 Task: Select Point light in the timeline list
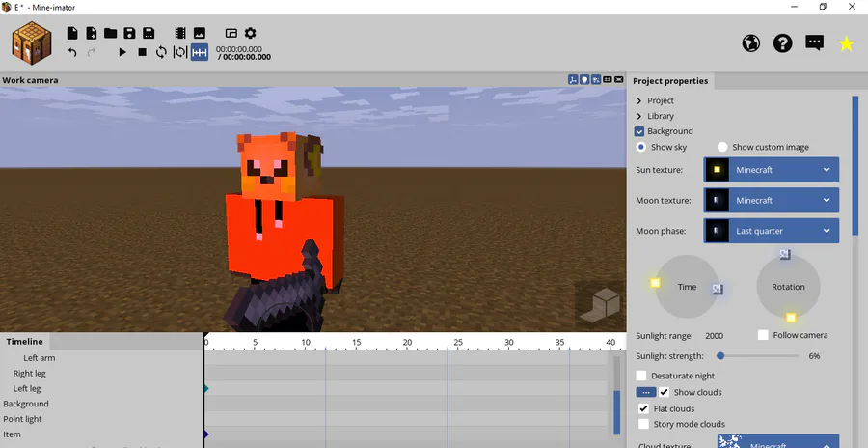pyautogui.click(x=23, y=419)
